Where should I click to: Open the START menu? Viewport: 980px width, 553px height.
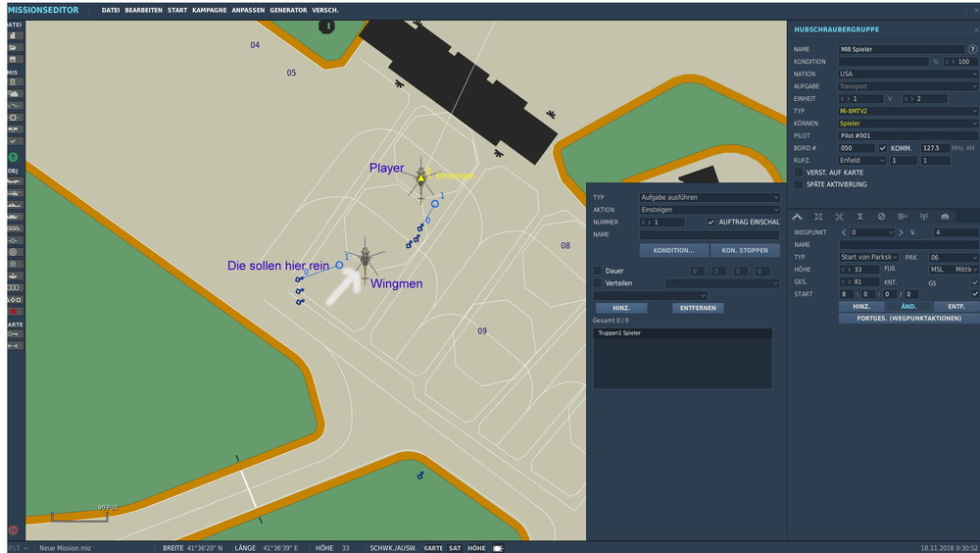pos(176,10)
